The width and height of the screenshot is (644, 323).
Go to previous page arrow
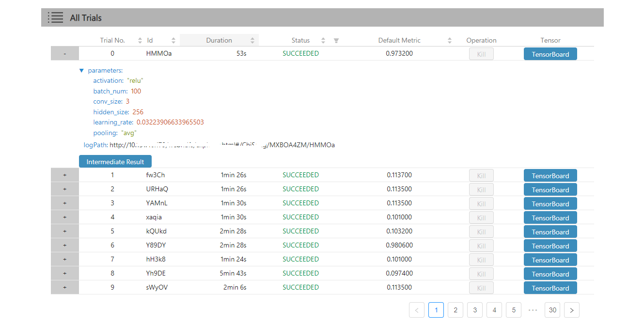click(417, 310)
